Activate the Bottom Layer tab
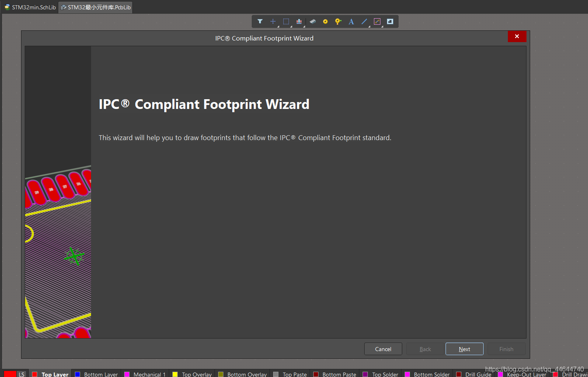The image size is (588, 377). tap(96, 374)
